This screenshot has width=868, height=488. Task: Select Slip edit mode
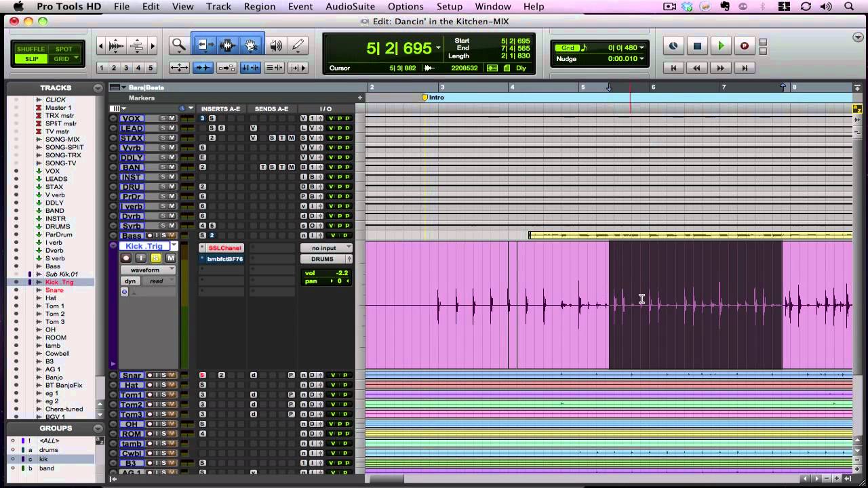coord(31,59)
